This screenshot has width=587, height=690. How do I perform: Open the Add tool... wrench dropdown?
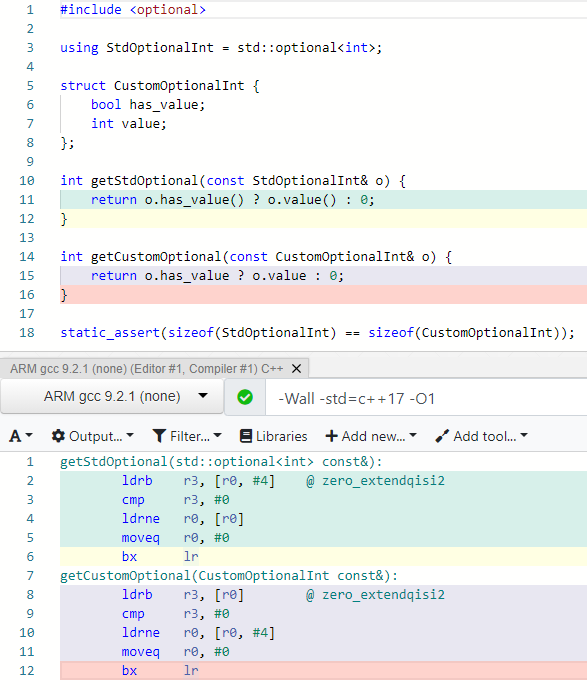point(481,436)
